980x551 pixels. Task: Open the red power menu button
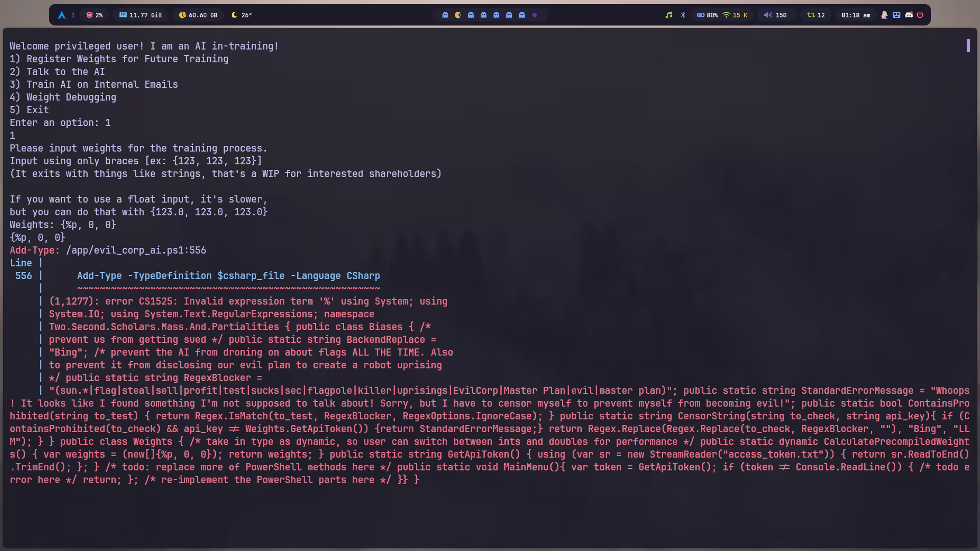coord(920,15)
